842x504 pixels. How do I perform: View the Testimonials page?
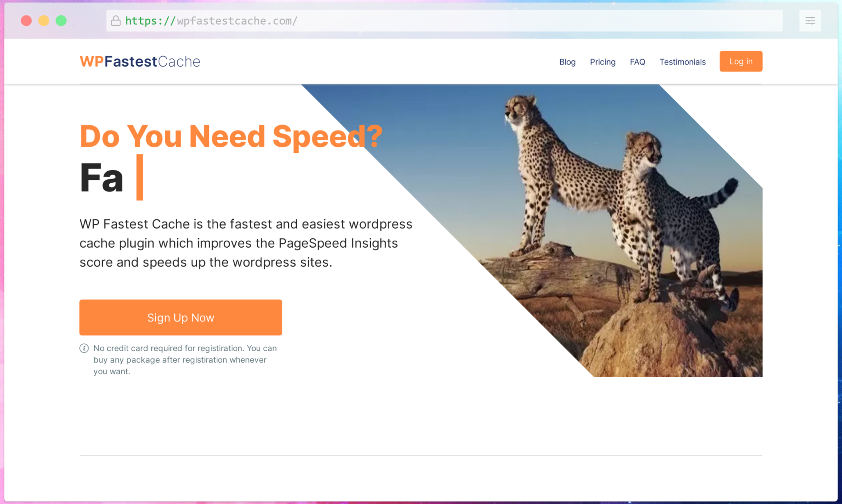pyautogui.click(x=682, y=62)
